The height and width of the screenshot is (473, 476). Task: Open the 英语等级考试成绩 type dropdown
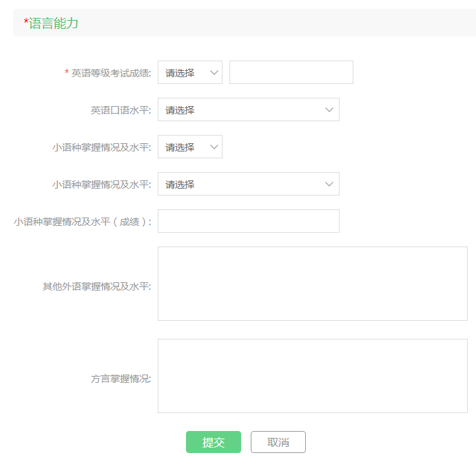(x=190, y=72)
